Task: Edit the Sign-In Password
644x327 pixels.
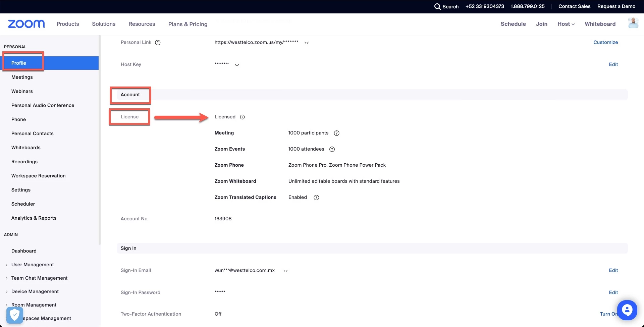Action: tap(613, 292)
